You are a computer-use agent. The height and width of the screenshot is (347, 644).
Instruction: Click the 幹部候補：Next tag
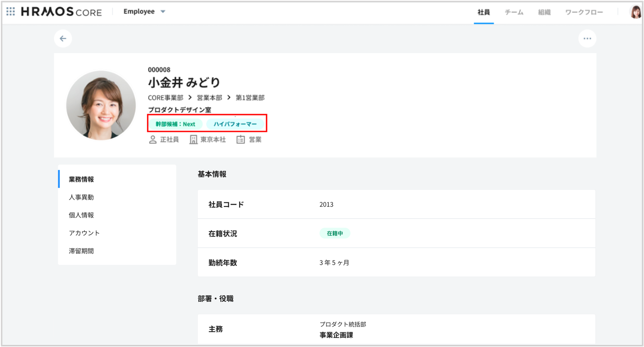[175, 124]
